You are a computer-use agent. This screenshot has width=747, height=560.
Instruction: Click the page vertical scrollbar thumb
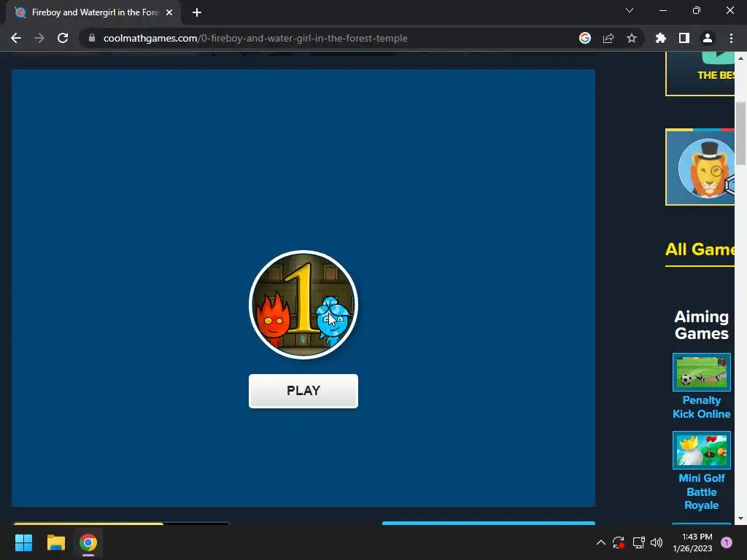tap(740, 133)
